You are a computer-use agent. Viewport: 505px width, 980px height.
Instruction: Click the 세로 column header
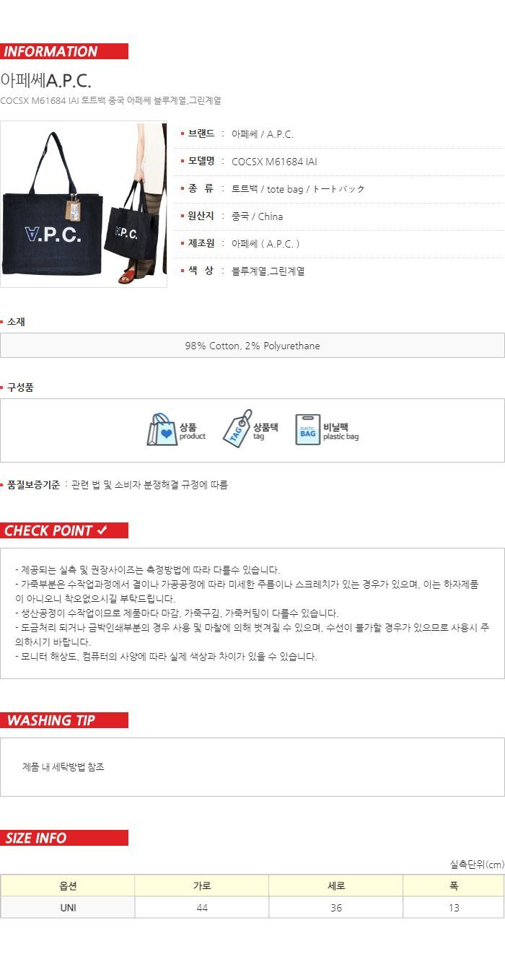tap(336, 886)
